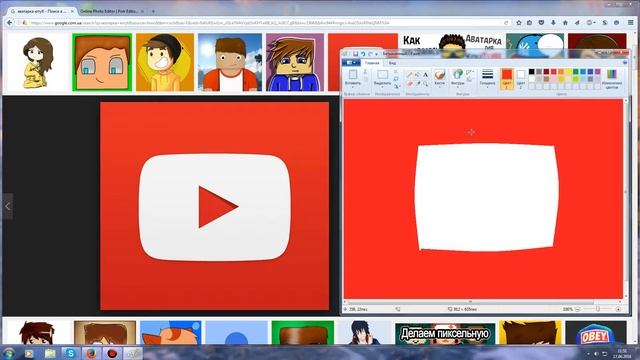Click the Resize icon in Paint
The image size is (640, 360).
point(396,79)
